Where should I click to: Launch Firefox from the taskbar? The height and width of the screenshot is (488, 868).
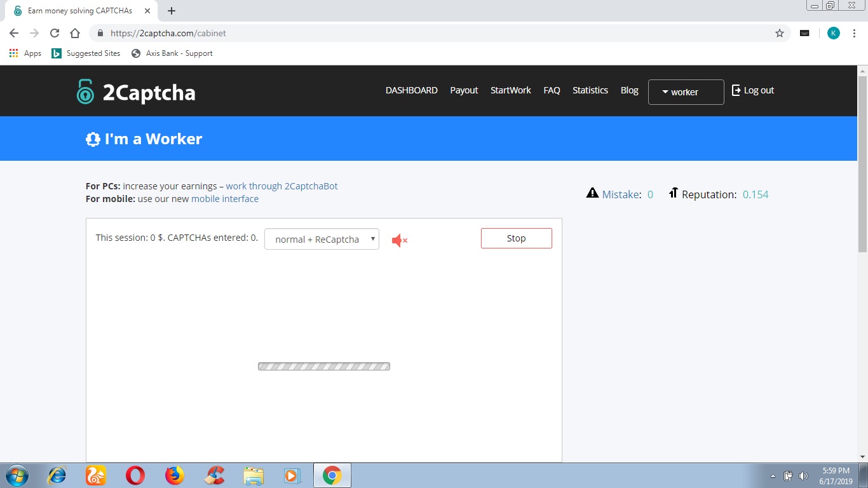click(x=174, y=475)
